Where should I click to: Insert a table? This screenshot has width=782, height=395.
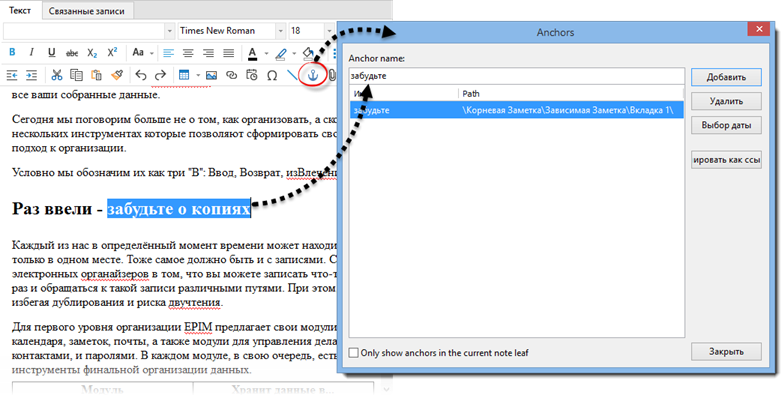click(184, 75)
